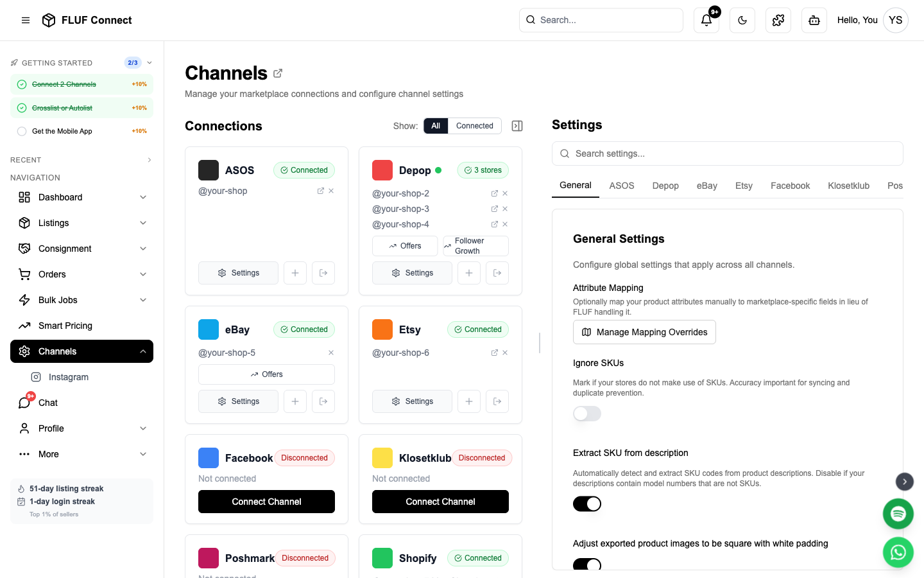
Task: Expand the Dashboard menu
Action: (x=143, y=197)
